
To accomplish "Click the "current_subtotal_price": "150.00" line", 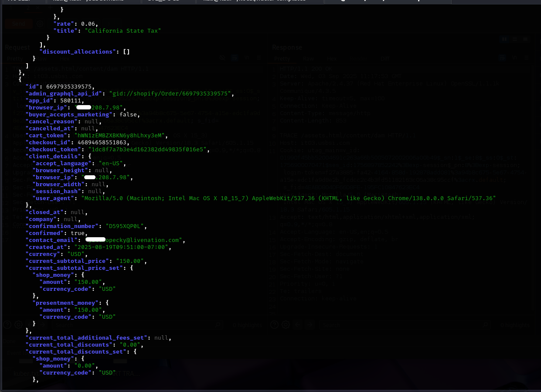I will click(86, 261).
